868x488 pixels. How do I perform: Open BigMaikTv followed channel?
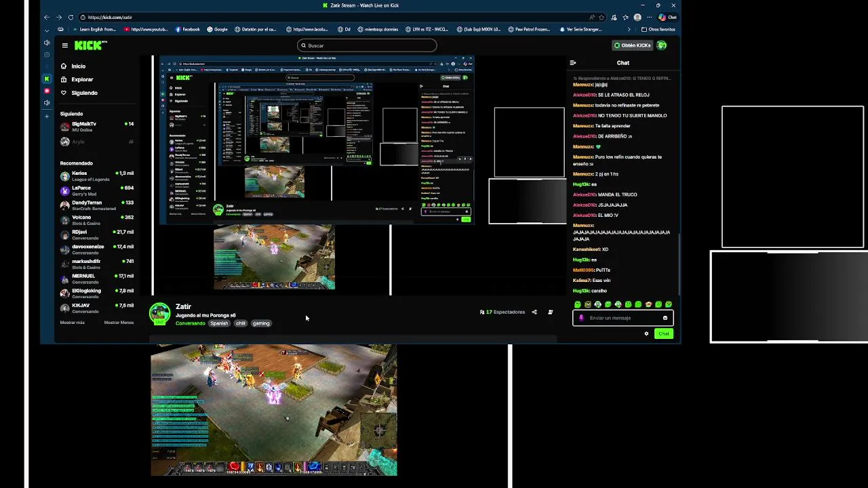point(97,127)
